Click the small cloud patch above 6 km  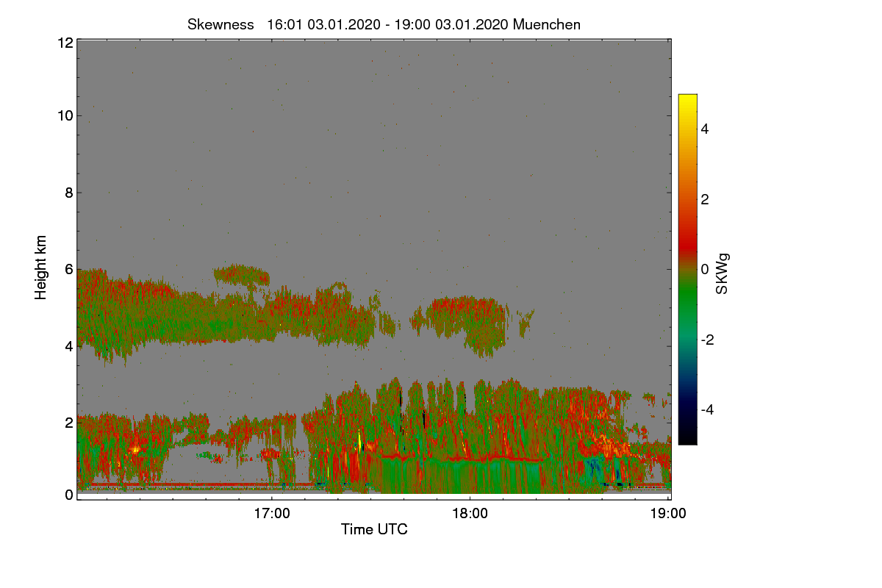tap(241, 276)
